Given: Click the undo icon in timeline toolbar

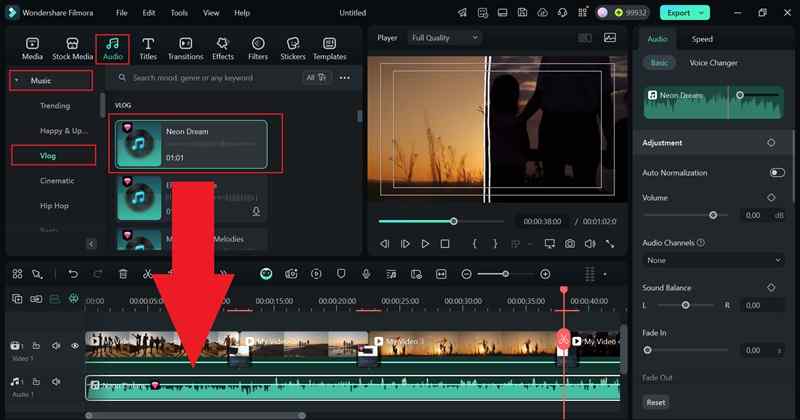Looking at the screenshot, I should (73, 274).
